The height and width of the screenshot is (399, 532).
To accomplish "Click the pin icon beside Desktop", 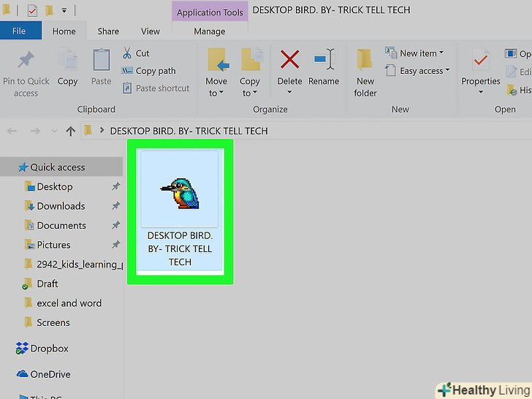I will click(x=116, y=186).
